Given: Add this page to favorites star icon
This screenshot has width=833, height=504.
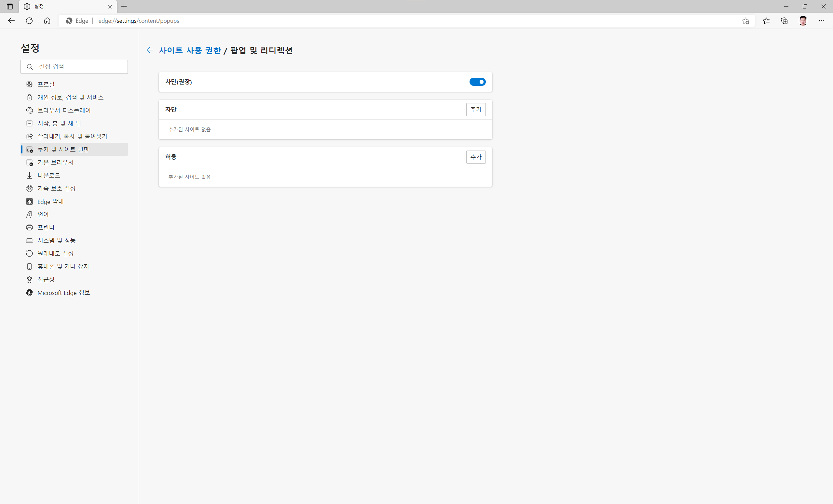Looking at the screenshot, I should click(745, 21).
